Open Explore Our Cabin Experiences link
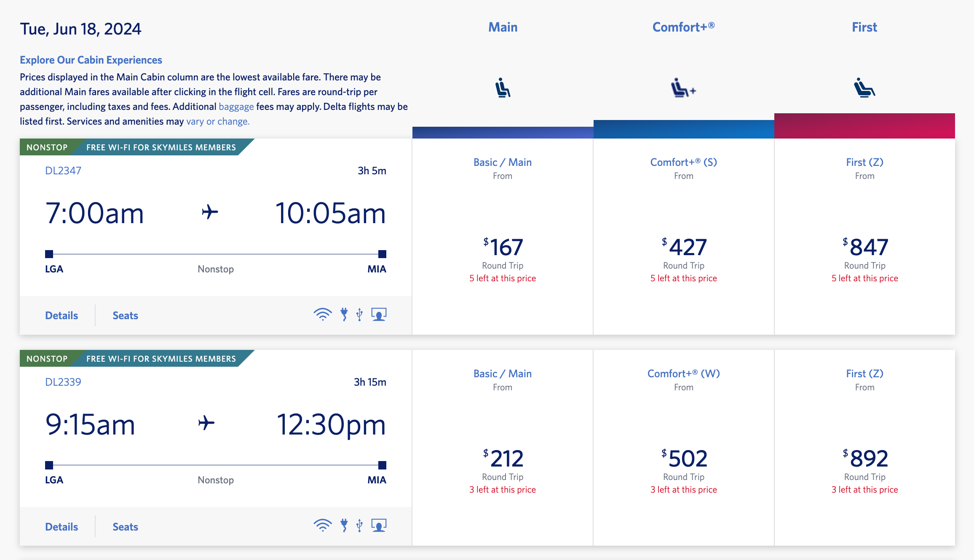Image resolution: width=974 pixels, height=560 pixels. coord(91,60)
